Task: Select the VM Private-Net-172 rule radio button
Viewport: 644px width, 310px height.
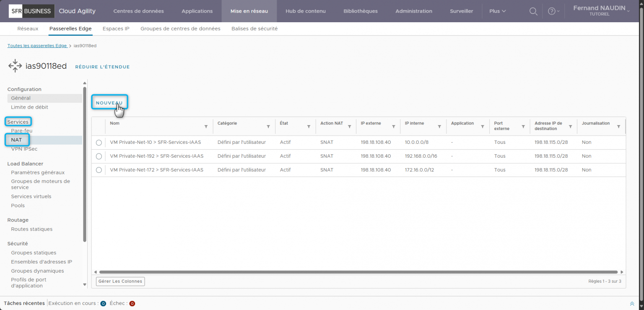Action: tap(99, 170)
